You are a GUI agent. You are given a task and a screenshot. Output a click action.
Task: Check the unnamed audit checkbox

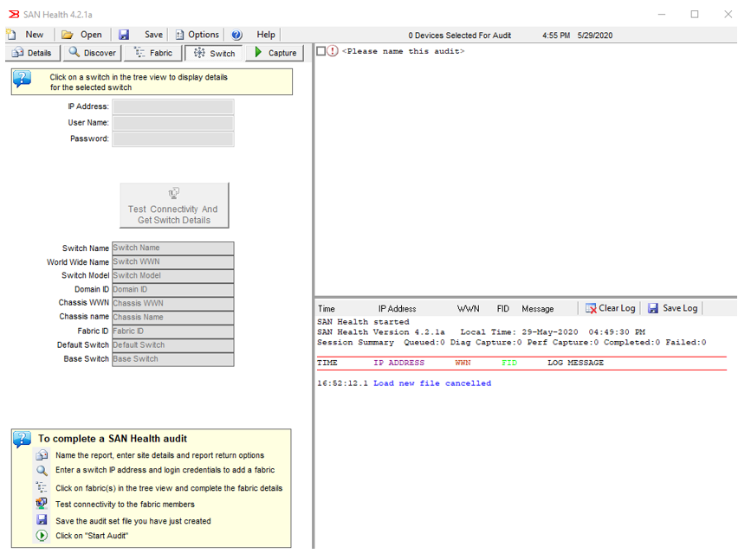(x=321, y=51)
